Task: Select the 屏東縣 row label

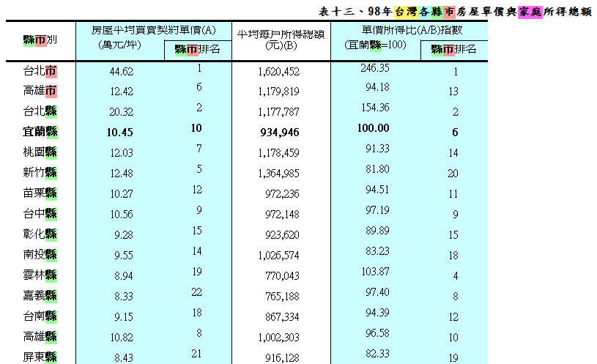Action: [x=40, y=357]
